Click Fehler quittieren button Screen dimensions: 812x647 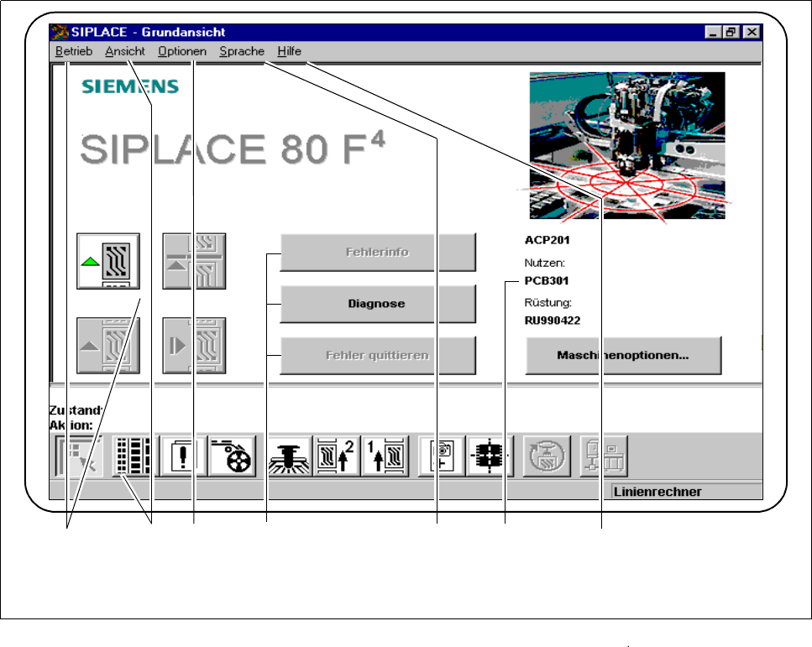point(378,355)
